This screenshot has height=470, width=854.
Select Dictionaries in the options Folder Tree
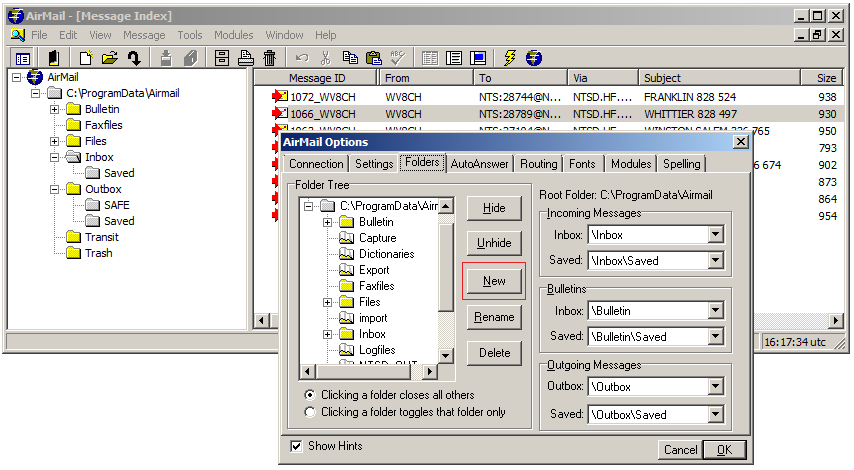coord(386,254)
